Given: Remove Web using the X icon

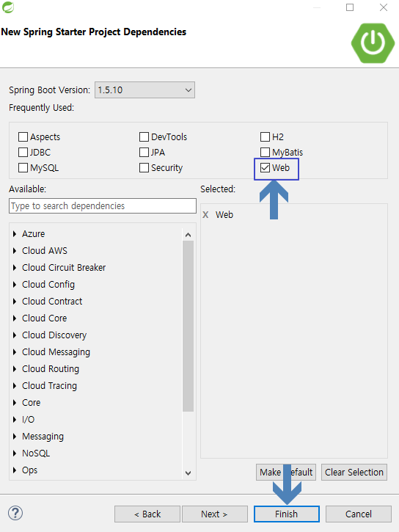Looking at the screenshot, I should pyautogui.click(x=205, y=215).
